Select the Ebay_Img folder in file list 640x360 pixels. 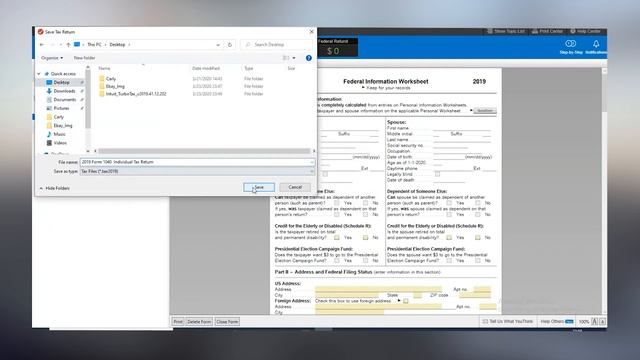point(115,86)
